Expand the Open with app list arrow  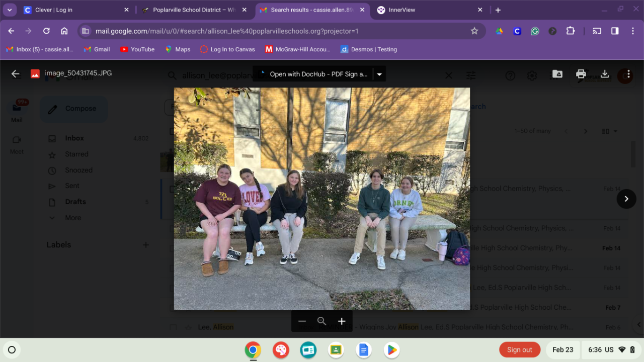[379, 74]
